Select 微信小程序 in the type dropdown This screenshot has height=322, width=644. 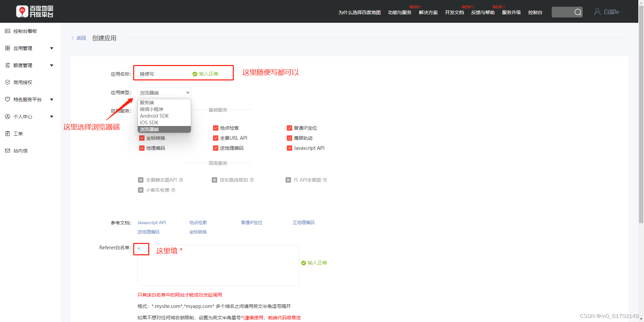[x=164, y=109]
